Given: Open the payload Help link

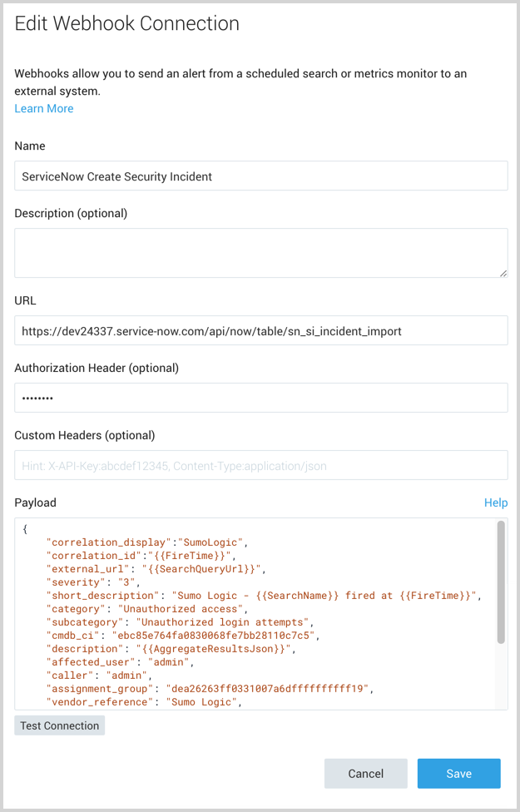Looking at the screenshot, I should (496, 503).
